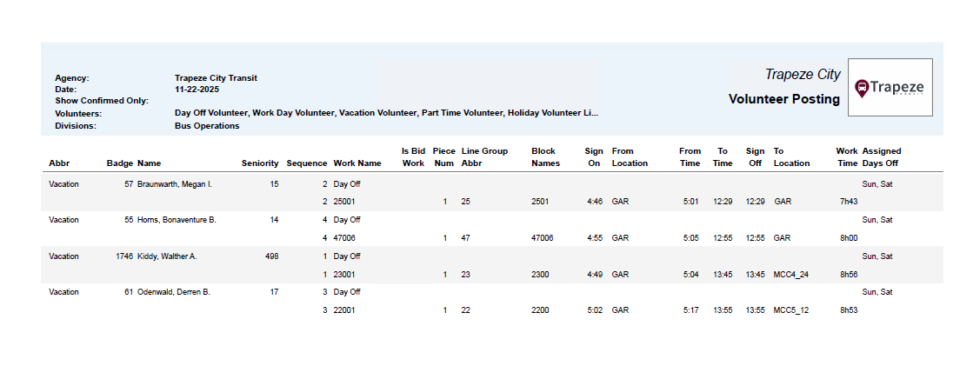Click the Trapeze logo image

pyautogui.click(x=890, y=87)
